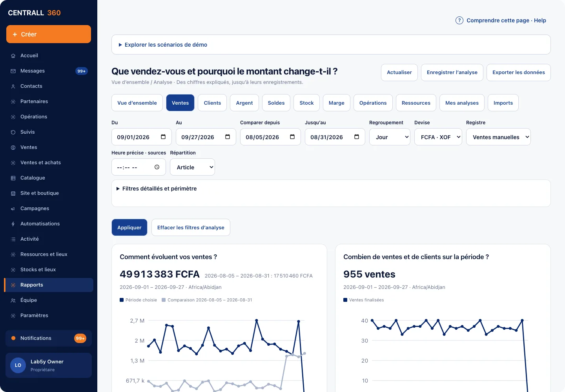Screen dimensions: 565x392
Task: Click the Ventes coin icon in sidebar
Action: 13,147
